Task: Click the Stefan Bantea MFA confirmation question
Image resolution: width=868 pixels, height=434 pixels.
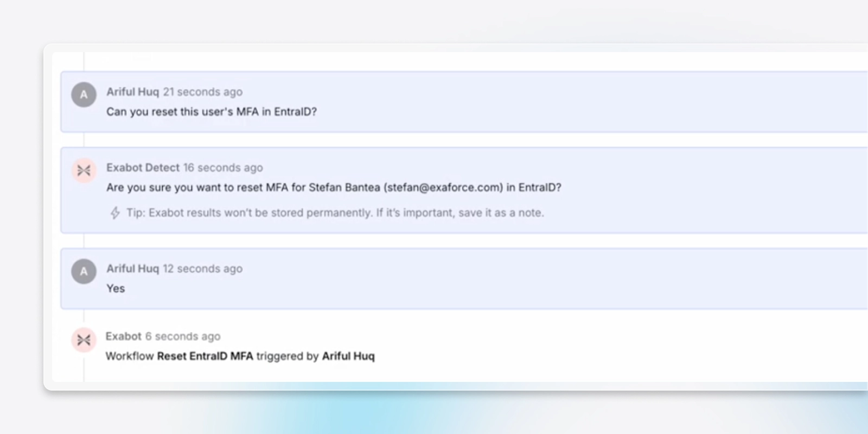Action: (334, 188)
